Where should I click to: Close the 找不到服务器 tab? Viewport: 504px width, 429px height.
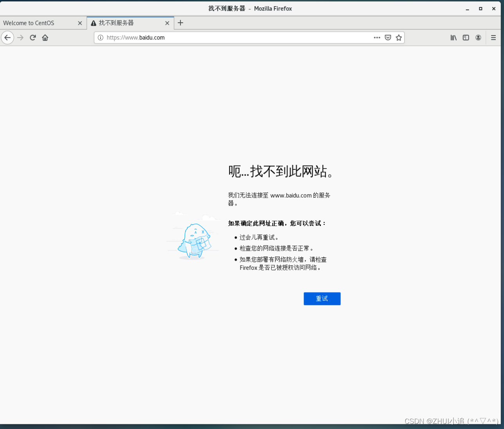click(x=167, y=23)
